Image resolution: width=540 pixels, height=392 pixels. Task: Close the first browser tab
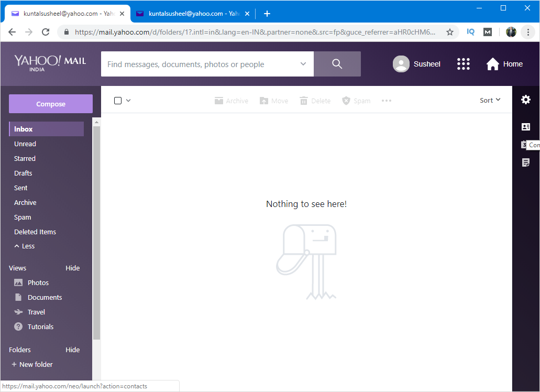tap(122, 14)
